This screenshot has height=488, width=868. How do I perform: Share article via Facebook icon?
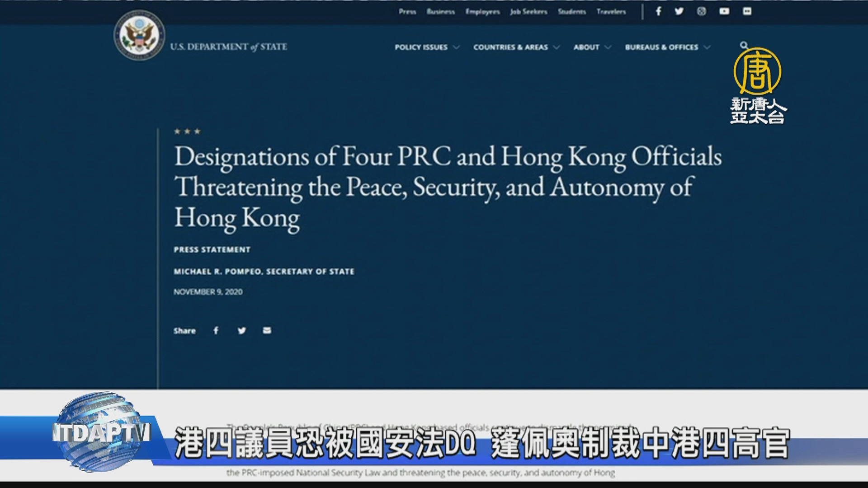(x=216, y=331)
